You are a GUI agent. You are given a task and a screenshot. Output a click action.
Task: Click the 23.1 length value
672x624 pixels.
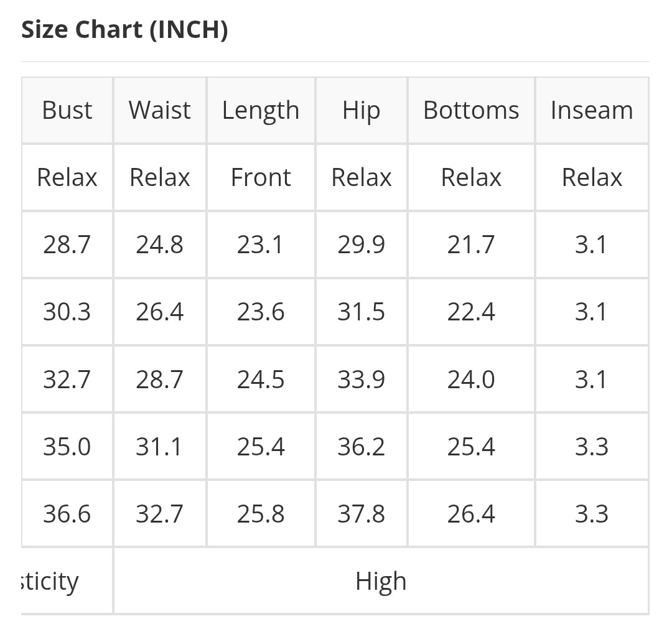pyautogui.click(x=260, y=244)
